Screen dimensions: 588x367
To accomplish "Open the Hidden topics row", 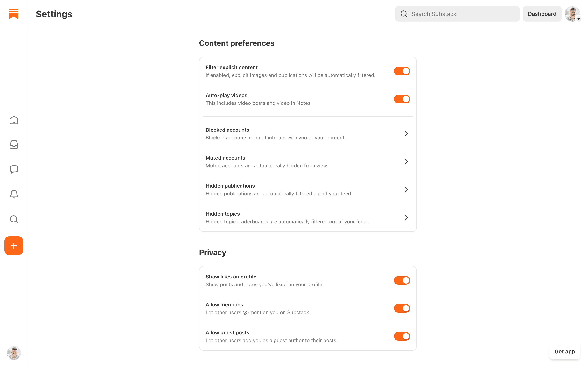I will 308,217.
